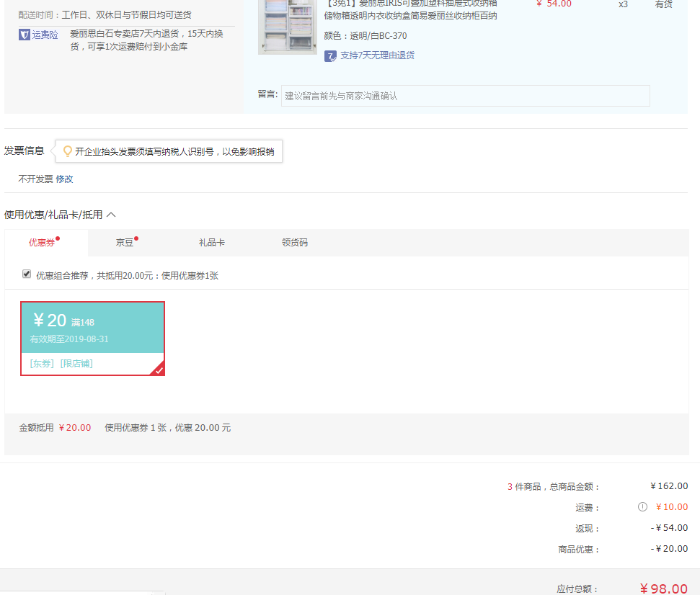Click the [东券] coupon label

click(42, 364)
